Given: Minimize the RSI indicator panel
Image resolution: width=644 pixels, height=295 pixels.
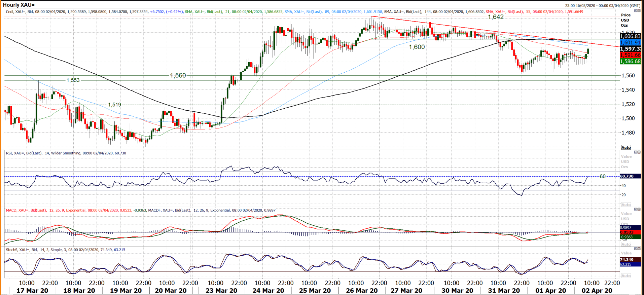Looking at the screenshot, I should pos(636,152).
